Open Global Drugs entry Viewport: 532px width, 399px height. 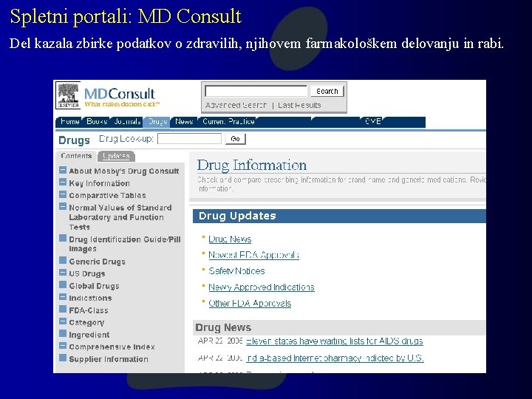(94, 286)
